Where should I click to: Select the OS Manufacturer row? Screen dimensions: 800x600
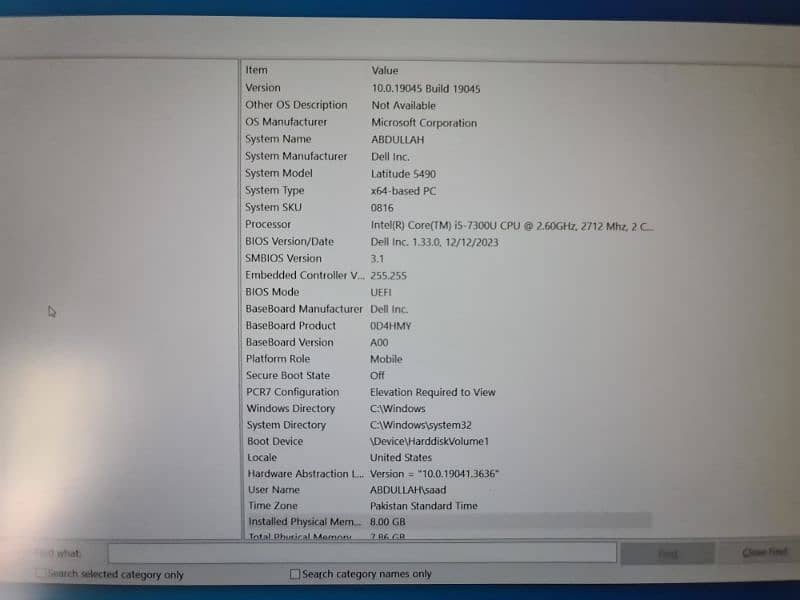(x=286, y=122)
